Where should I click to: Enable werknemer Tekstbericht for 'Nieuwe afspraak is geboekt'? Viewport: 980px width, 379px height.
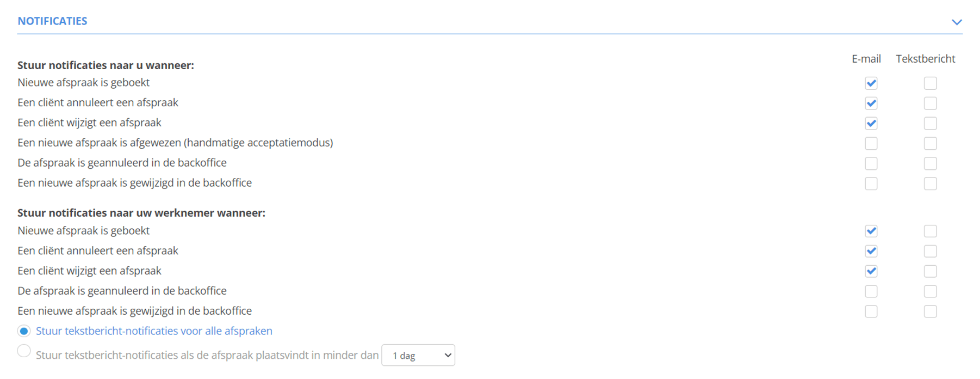(931, 231)
